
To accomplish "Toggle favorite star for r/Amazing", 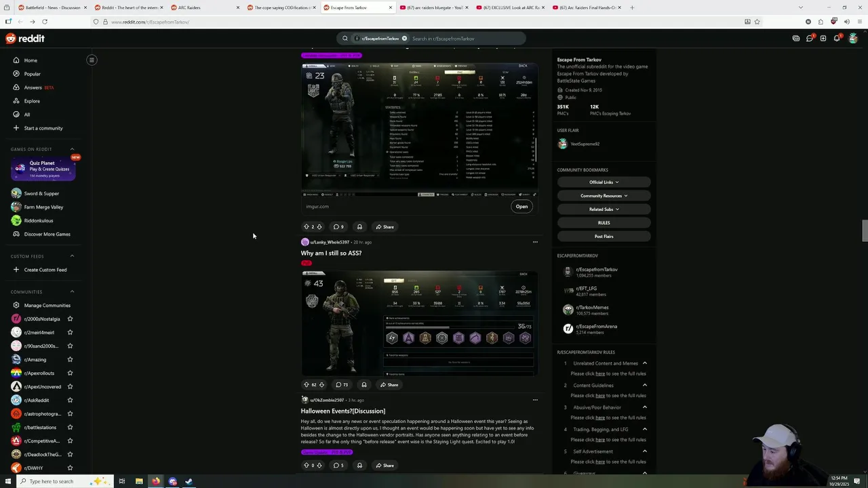I will (x=70, y=359).
